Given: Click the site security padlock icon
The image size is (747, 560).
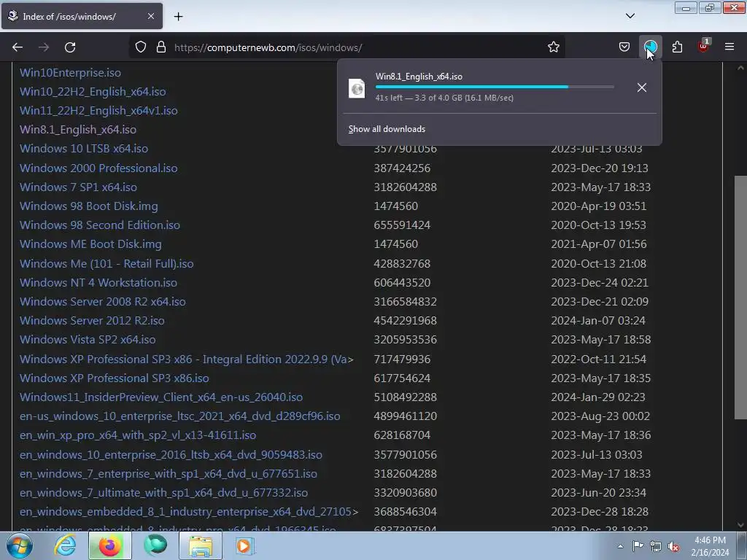Looking at the screenshot, I should pos(161,47).
